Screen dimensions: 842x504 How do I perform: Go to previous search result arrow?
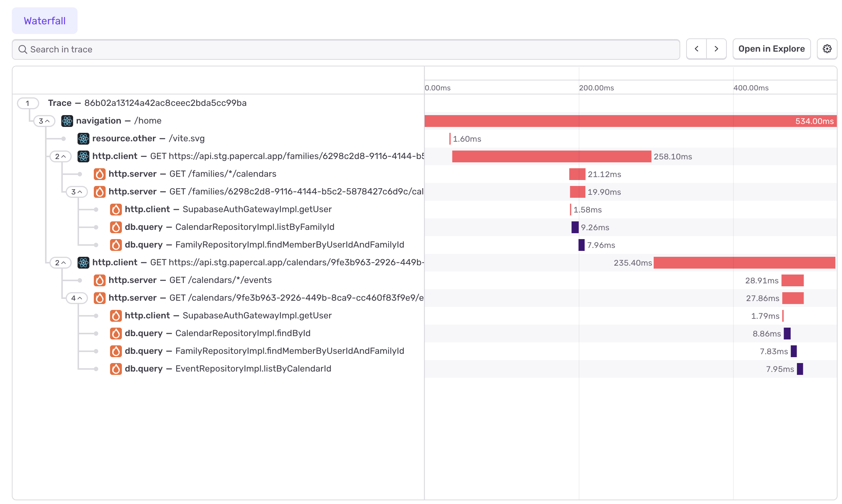click(696, 49)
